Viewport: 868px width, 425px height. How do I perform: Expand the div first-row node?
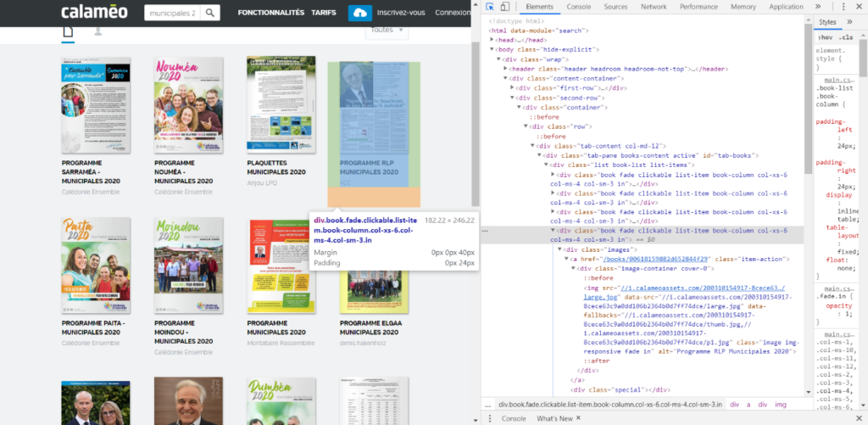[x=512, y=87]
